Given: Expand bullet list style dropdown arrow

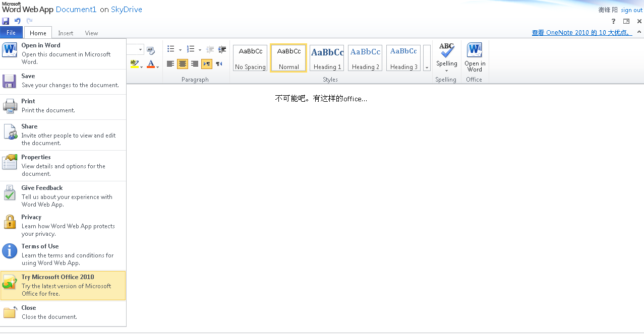Looking at the screenshot, I should click(180, 50).
